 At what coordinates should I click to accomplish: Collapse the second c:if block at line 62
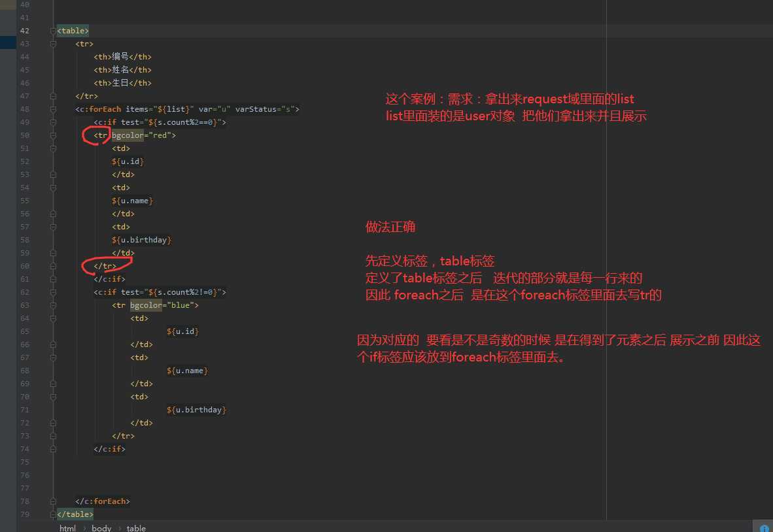pos(53,291)
